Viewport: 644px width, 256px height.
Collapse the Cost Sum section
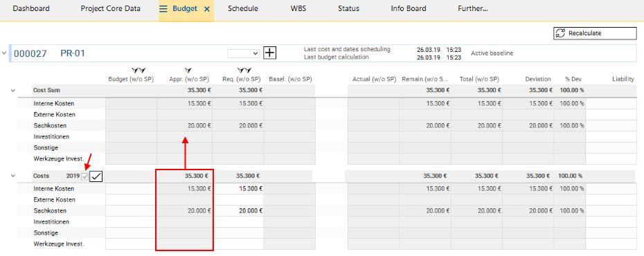pyautogui.click(x=12, y=90)
